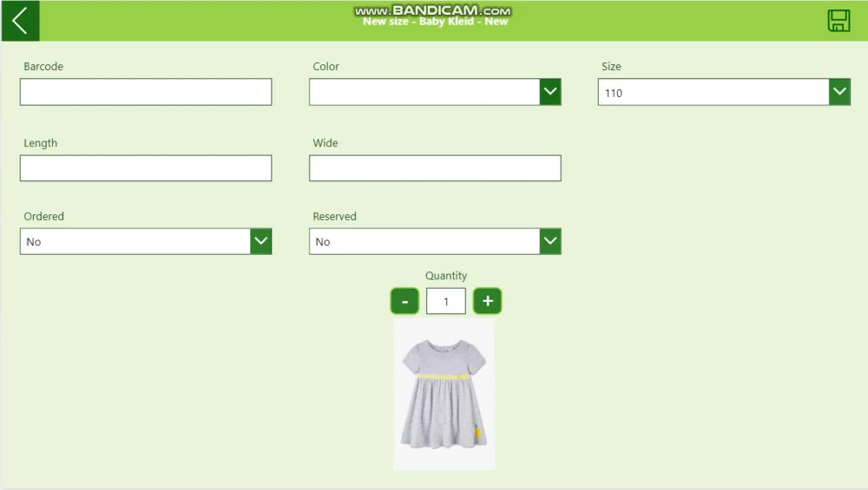Save the new size with the floppy disk icon
This screenshot has height=490, width=868.
pyautogui.click(x=838, y=21)
